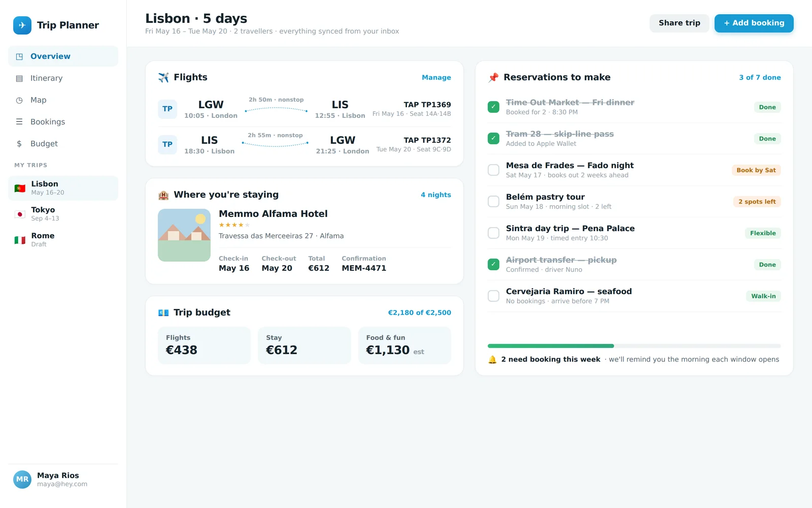The height and width of the screenshot is (508, 812).
Task: Click the Flights €438 budget tile
Action: pyautogui.click(x=204, y=345)
